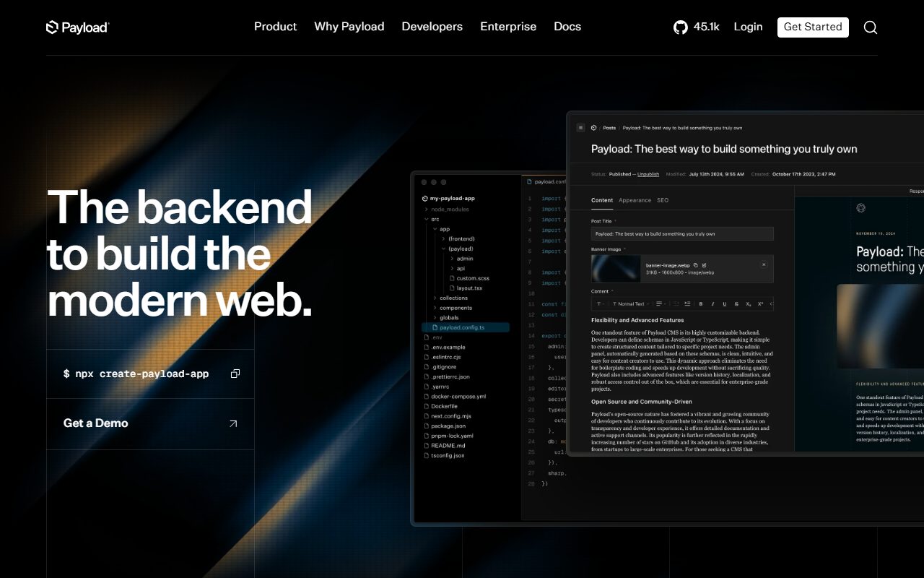Image resolution: width=924 pixels, height=578 pixels.
Task: Click the Unpublish link
Action: click(648, 174)
